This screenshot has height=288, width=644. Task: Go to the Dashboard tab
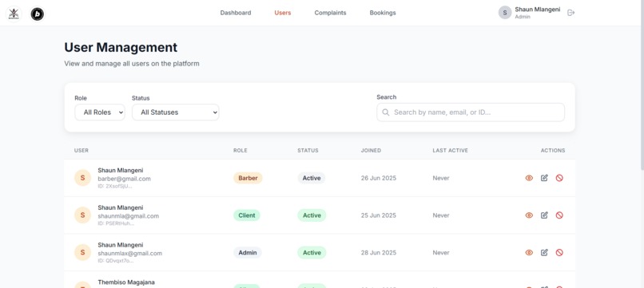(x=236, y=13)
